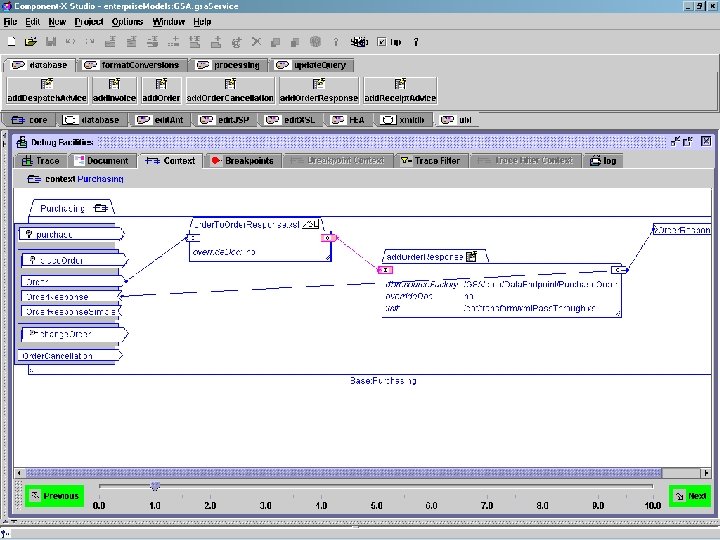Click the addOrderResponse component title icon in diagram
This screenshot has width=720, height=540.
[x=472, y=257]
